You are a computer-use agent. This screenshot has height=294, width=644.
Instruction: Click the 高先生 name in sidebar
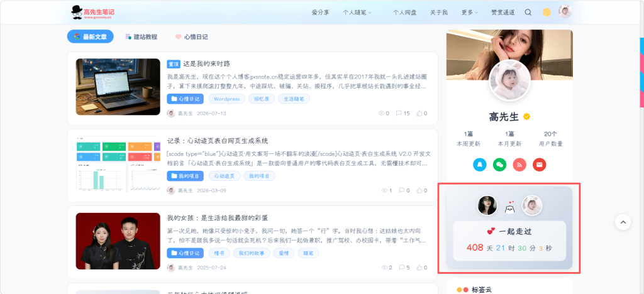pyautogui.click(x=504, y=117)
